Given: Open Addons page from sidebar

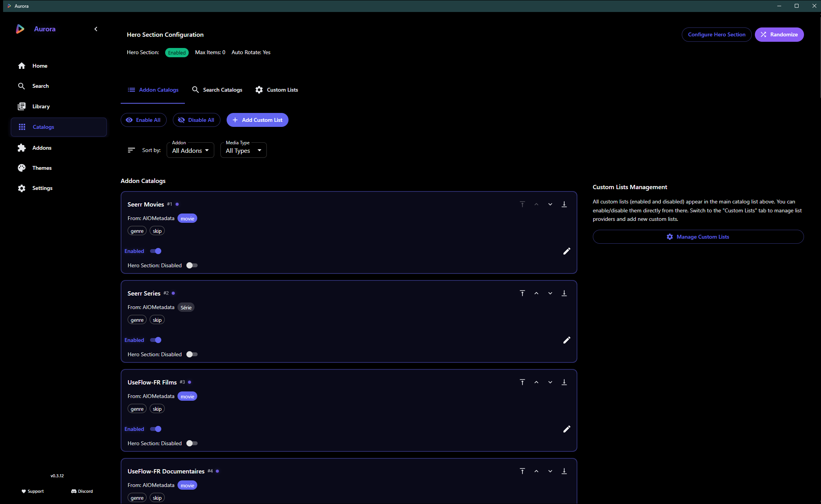Looking at the screenshot, I should (x=42, y=148).
